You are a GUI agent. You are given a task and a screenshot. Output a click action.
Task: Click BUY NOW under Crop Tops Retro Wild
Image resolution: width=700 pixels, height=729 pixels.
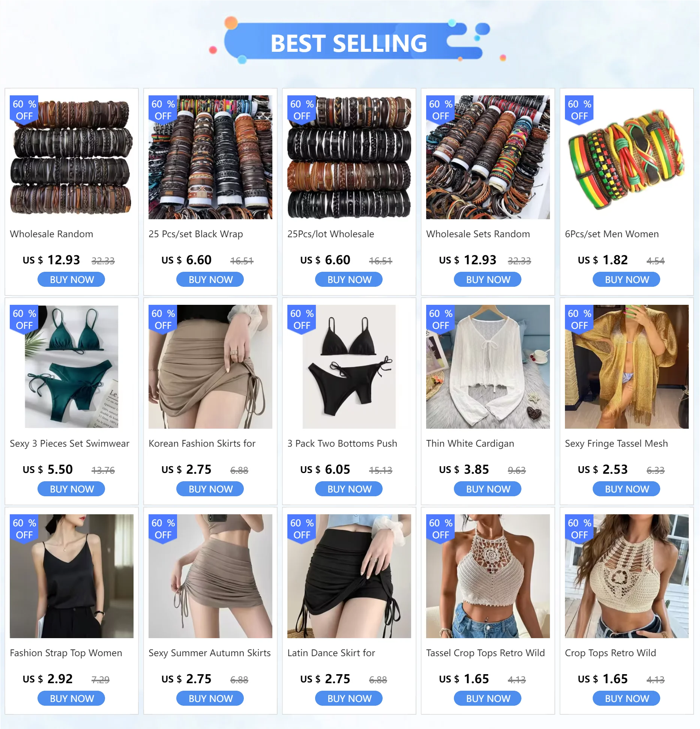click(x=626, y=699)
